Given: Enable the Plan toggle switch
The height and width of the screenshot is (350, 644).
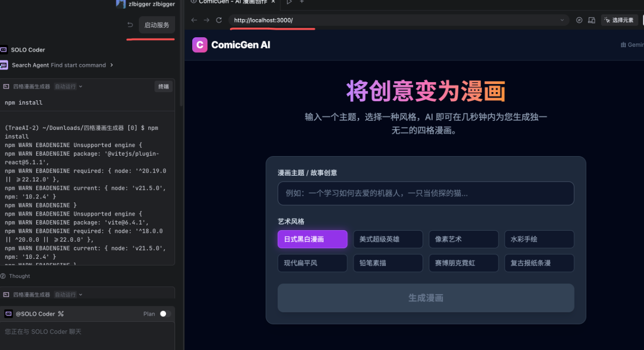Looking at the screenshot, I should tap(165, 313).
